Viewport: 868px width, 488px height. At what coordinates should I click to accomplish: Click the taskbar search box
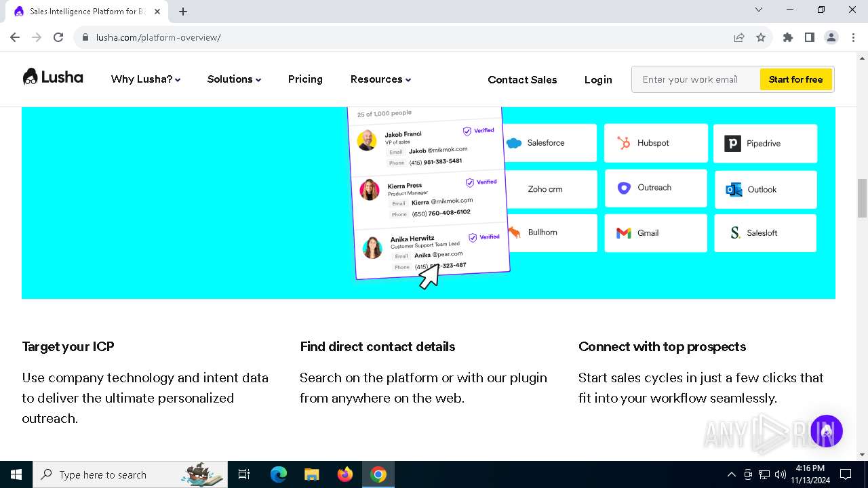pyautogui.click(x=130, y=474)
